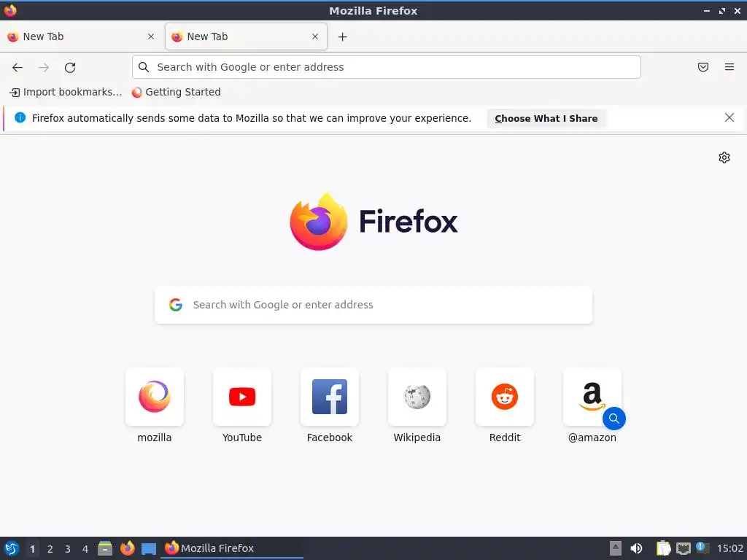Click the Firefox icon in title bar
This screenshot has height=560, width=747.
click(x=10, y=10)
